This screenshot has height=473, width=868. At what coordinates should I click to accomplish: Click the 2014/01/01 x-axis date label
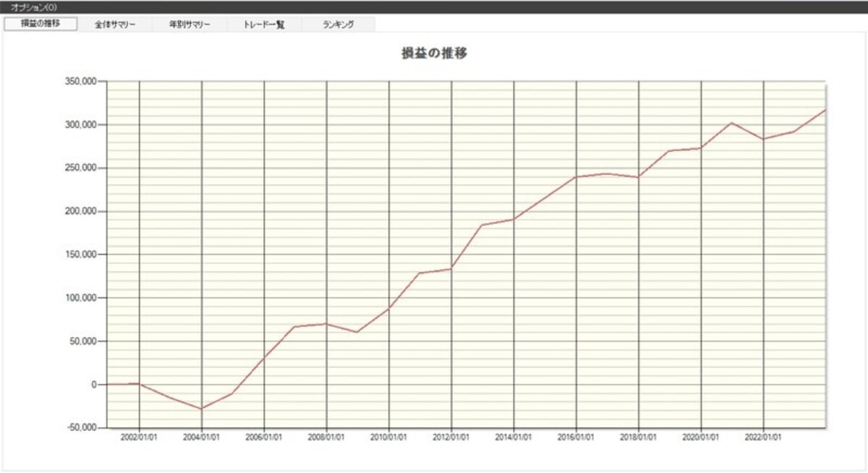(x=514, y=438)
